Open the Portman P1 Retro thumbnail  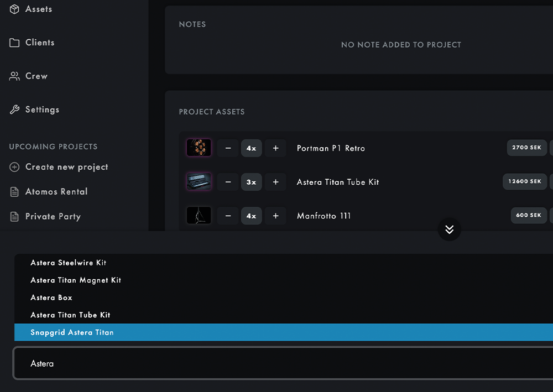pyautogui.click(x=199, y=148)
